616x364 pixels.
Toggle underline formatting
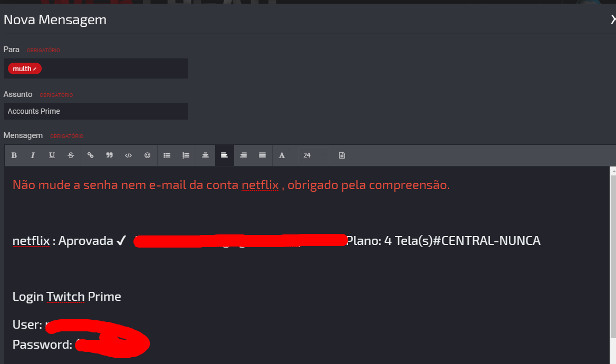(52, 155)
